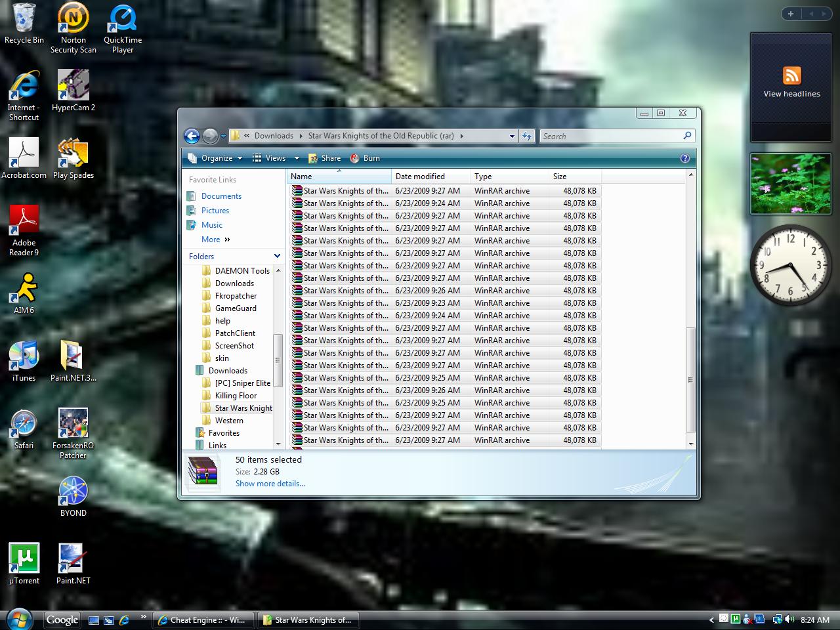Select the Paint.NET.3 installer folder icon

click(x=73, y=361)
